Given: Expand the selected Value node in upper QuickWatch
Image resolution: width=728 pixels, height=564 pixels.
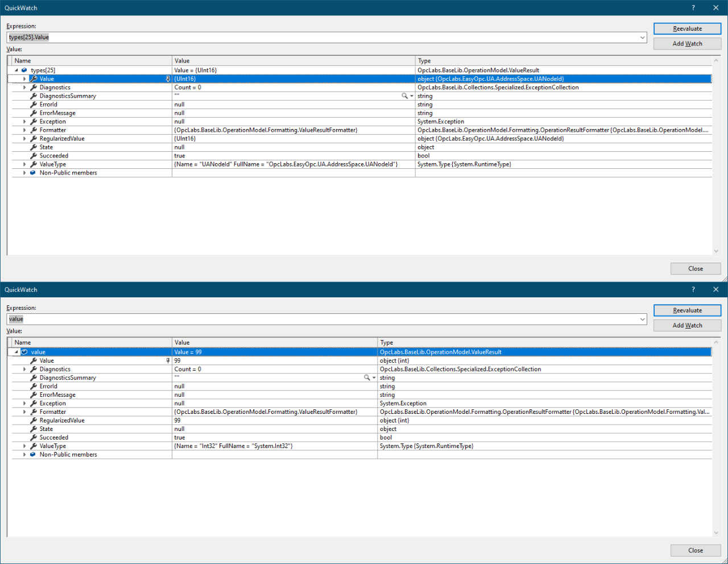Looking at the screenshot, I should click(x=24, y=79).
